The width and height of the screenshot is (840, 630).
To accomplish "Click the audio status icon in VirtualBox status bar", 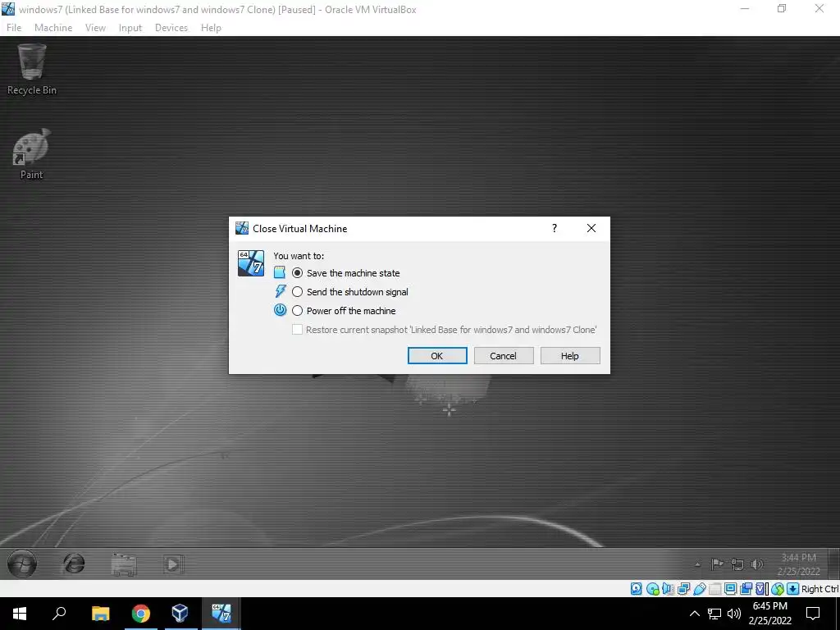I will (x=668, y=589).
